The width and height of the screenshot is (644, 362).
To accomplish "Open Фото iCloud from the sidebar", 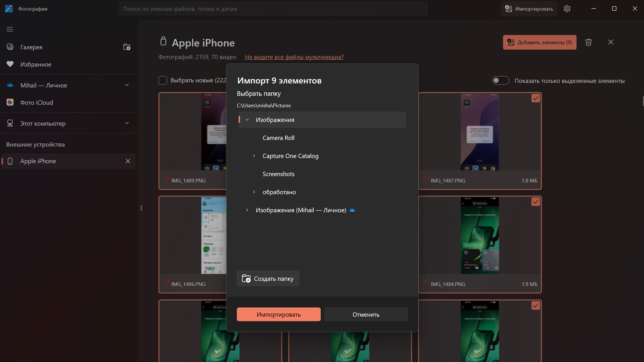I will (36, 102).
